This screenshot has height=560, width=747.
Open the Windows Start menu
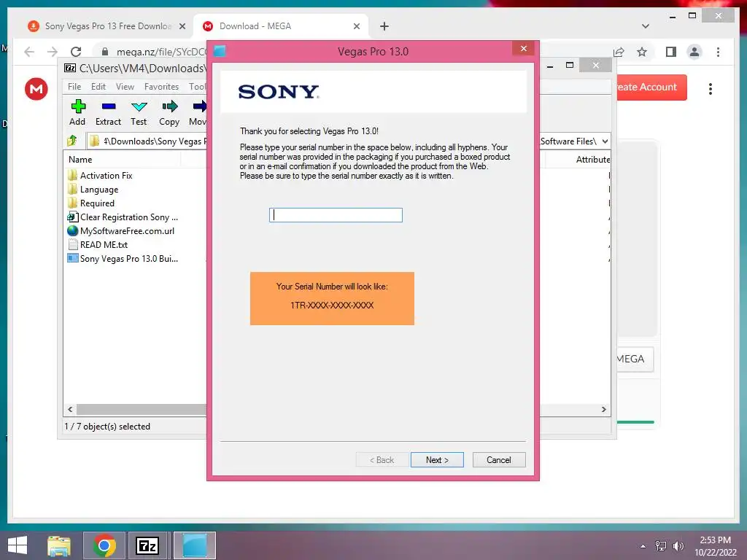coord(18,545)
